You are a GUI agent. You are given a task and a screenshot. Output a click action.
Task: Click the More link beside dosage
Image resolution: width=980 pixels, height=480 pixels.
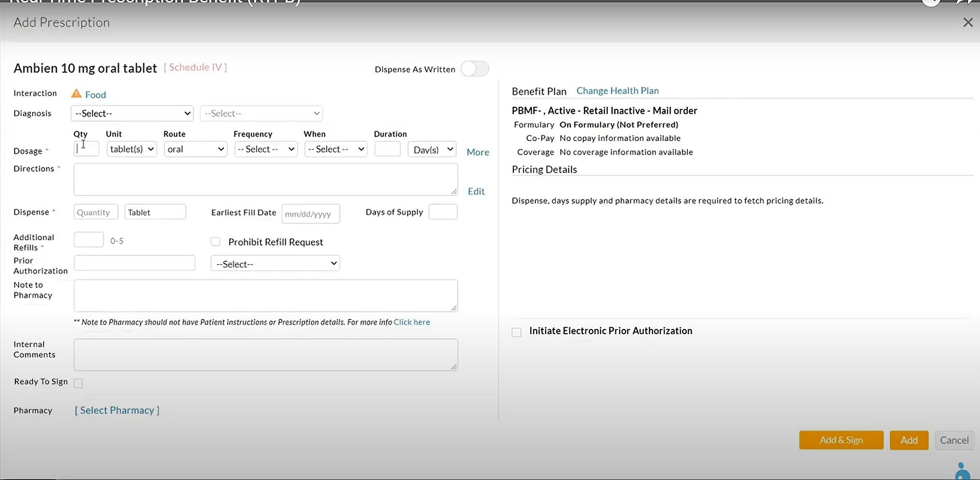coord(477,152)
